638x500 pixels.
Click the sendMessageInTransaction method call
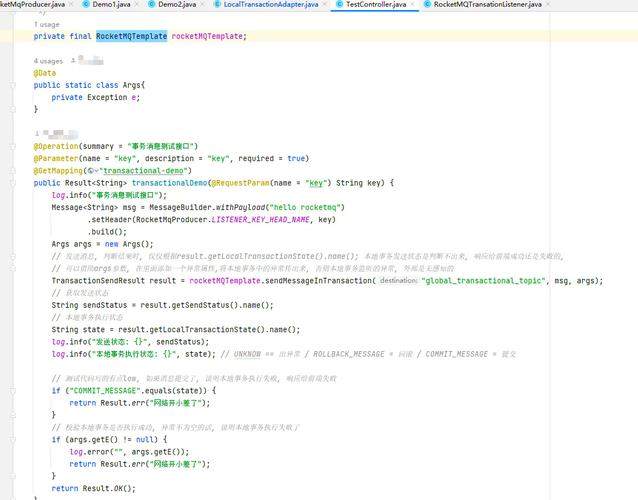tap(319, 281)
